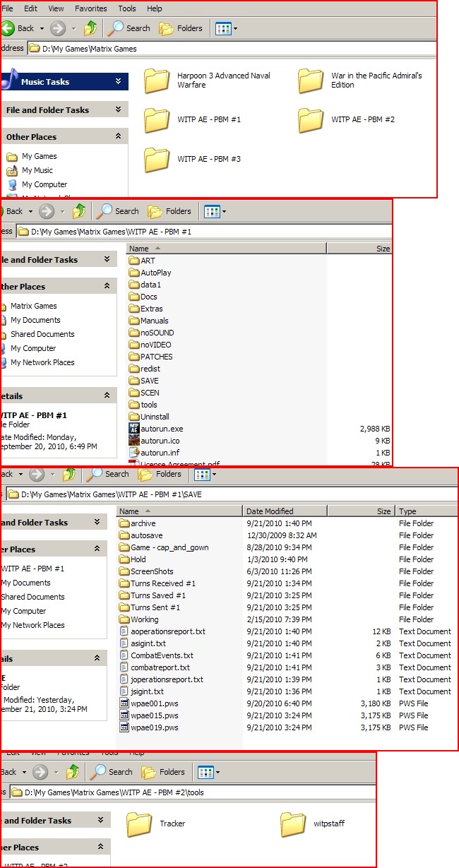
Task: Click Folders in the PBM #1 window toolbar
Action: 169,211
